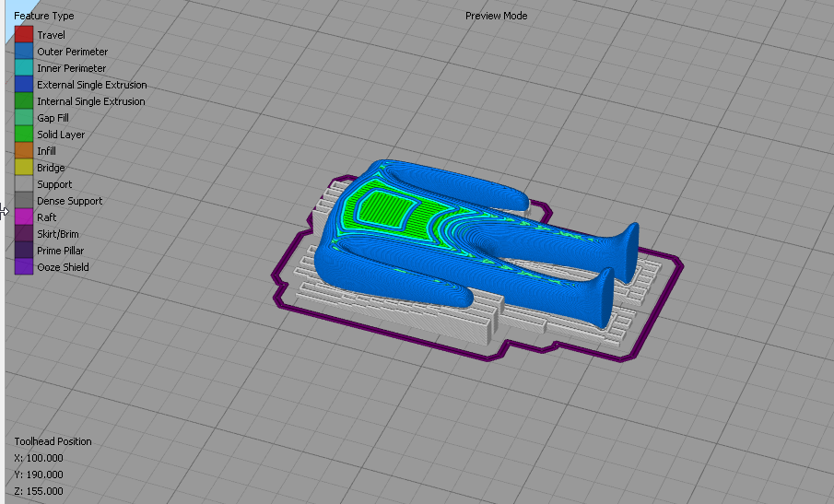Click the Dense Support legend label
This screenshot has width=834, height=504.
(x=70, y=201)
